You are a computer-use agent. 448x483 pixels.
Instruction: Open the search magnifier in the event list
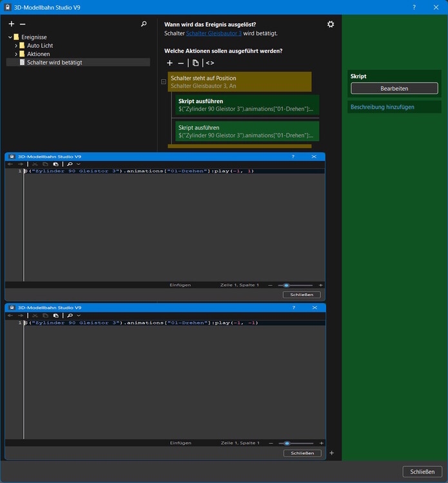[144, 24]
